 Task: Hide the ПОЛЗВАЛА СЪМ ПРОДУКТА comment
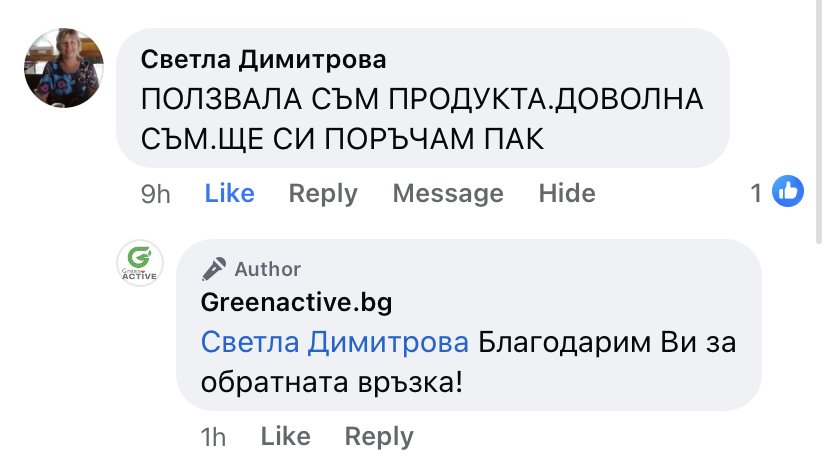(x=567, y=193)
